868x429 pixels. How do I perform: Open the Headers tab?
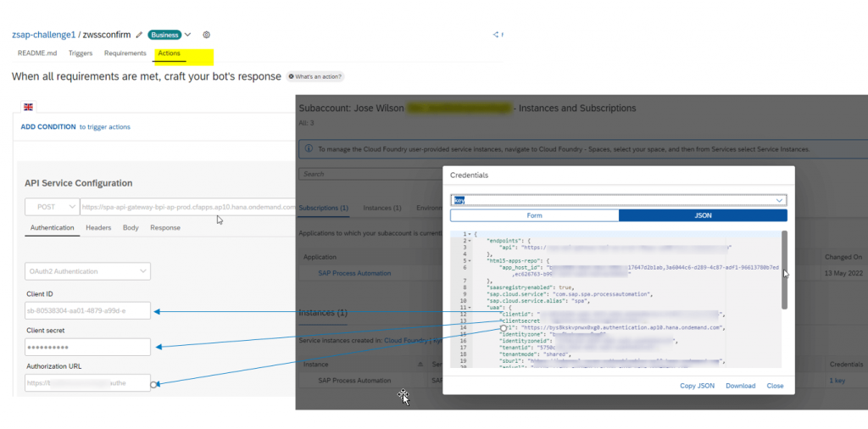[98, 227]
